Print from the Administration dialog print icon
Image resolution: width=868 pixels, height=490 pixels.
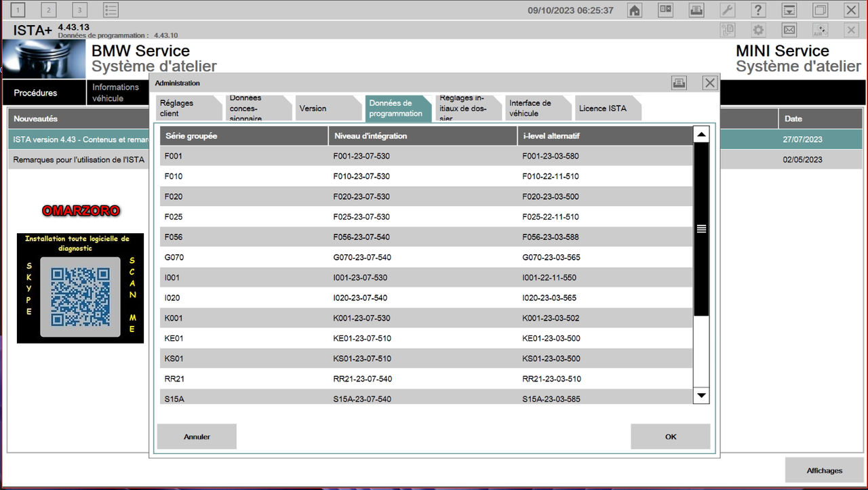click(679, 83)
